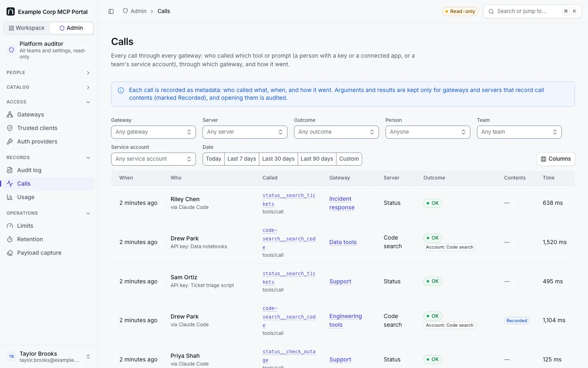This screenshot has height=368, width=588.
Task: Click the OK badge in Sam Ortiz row
Action: point(433,281)
